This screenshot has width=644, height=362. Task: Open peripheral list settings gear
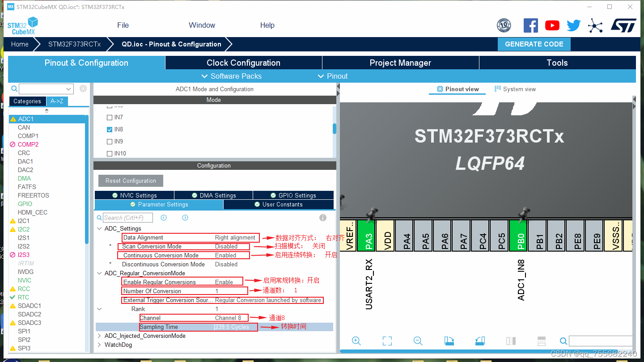[x=83, y=88]
